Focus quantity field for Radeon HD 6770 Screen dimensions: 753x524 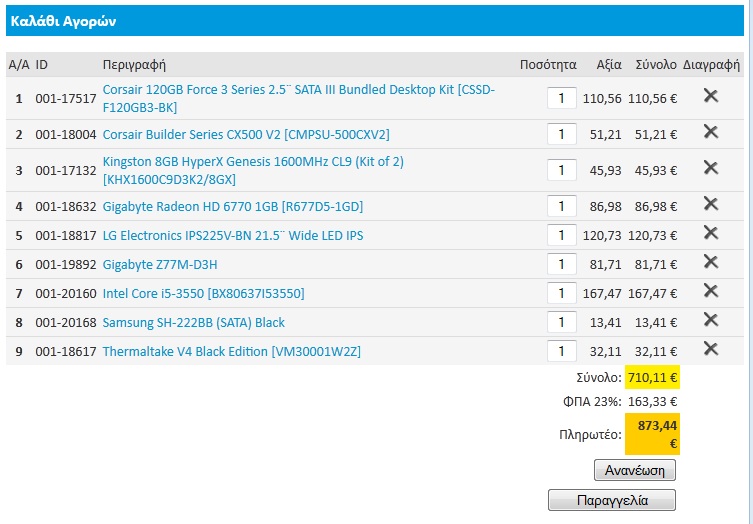(x=562, y=207)
